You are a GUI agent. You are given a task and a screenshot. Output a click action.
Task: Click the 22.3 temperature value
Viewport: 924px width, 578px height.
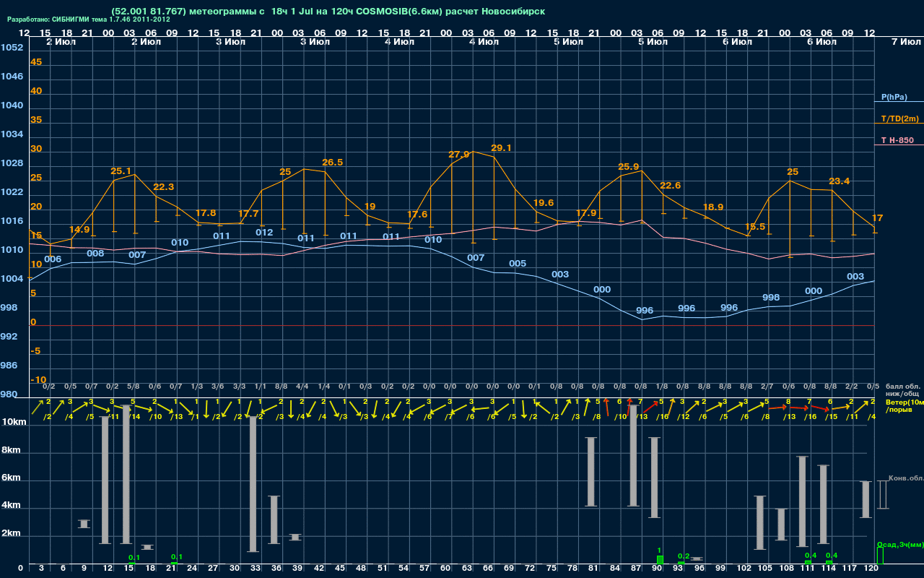tap(164, 187)
